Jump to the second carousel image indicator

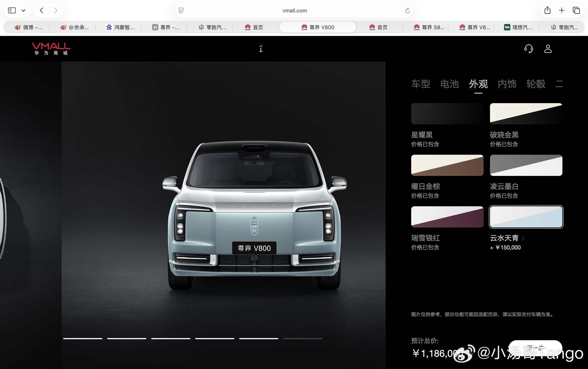127,338
